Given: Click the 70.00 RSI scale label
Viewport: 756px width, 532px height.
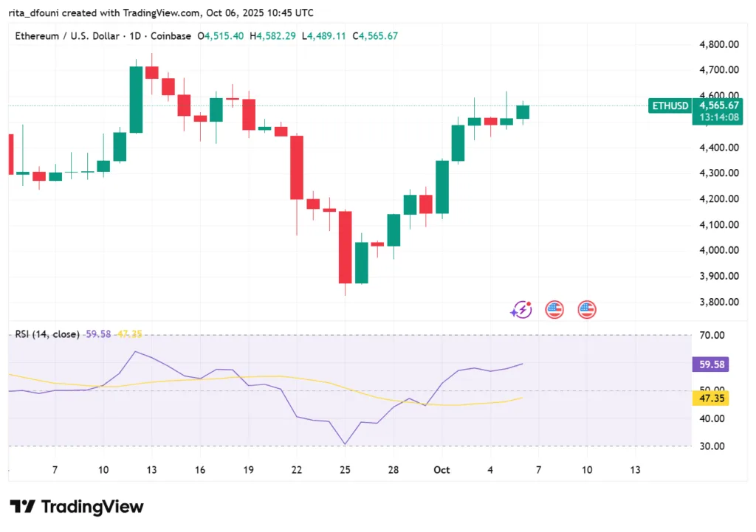Looking at the screenshot, I should click(x=712, y=335).
